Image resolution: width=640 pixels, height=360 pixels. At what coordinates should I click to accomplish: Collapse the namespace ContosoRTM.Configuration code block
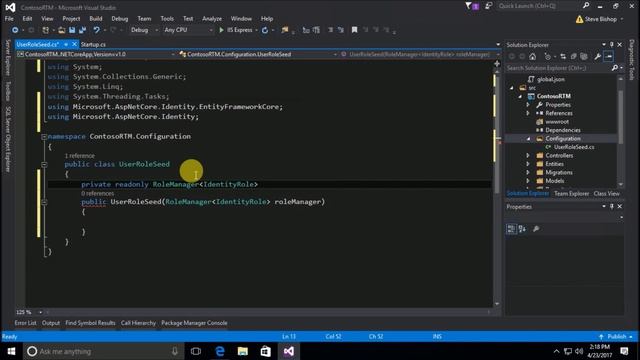44,137
